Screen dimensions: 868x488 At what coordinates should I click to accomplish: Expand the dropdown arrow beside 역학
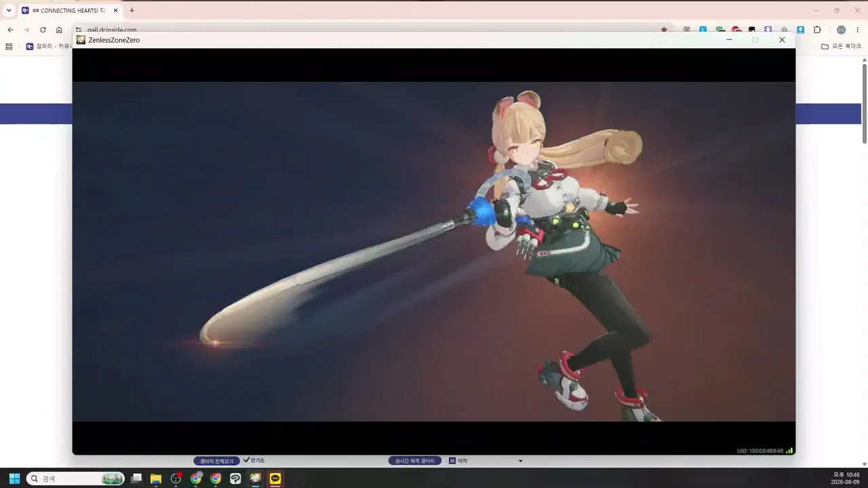pyautogui.click(x=521, y=461)
